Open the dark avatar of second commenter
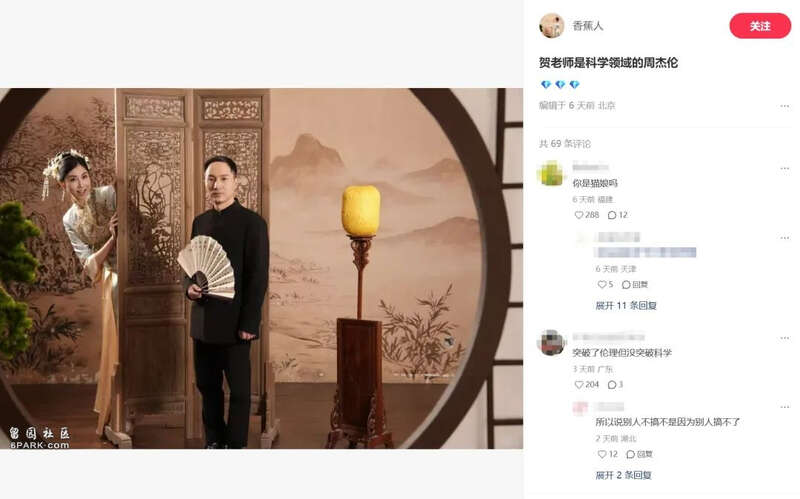Screen dimensions: 800x499 [x=552, y=342]
